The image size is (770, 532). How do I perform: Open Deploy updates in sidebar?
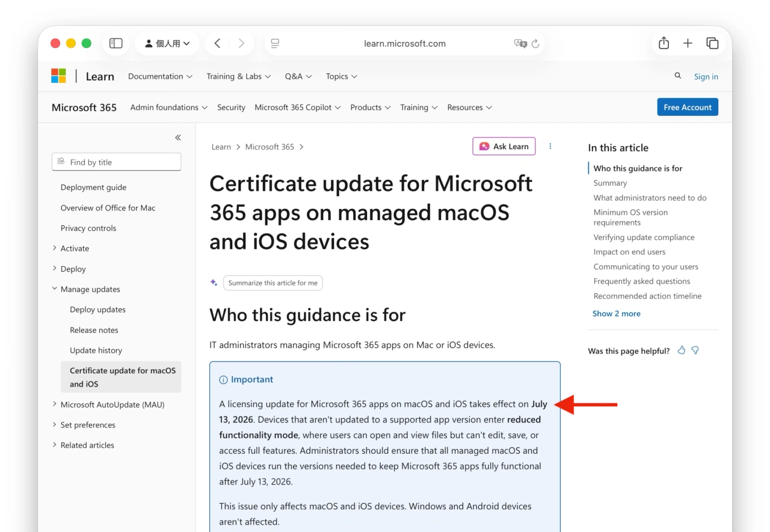click(97, 310)
